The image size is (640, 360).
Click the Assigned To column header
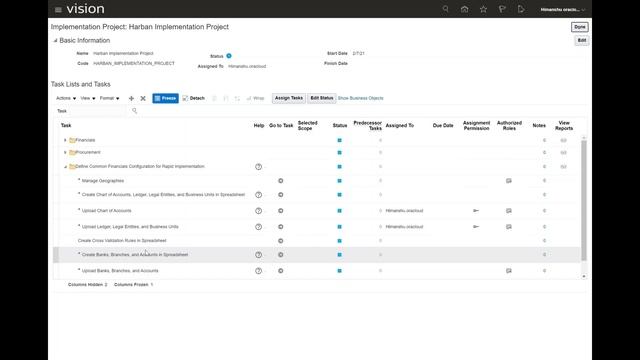click(x=400, y=126)
